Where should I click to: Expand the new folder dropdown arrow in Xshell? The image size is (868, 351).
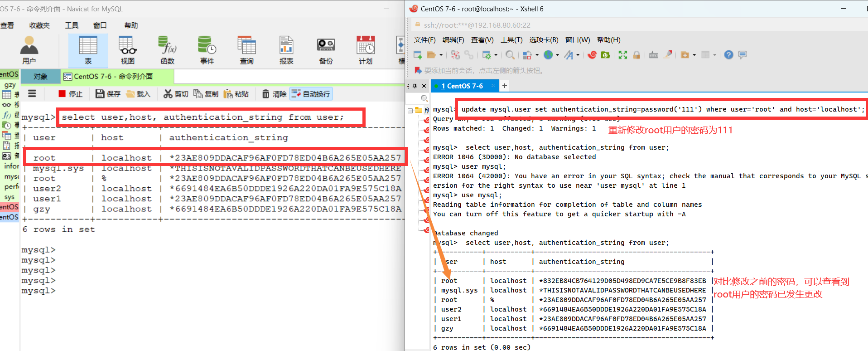tap(694, 55)
